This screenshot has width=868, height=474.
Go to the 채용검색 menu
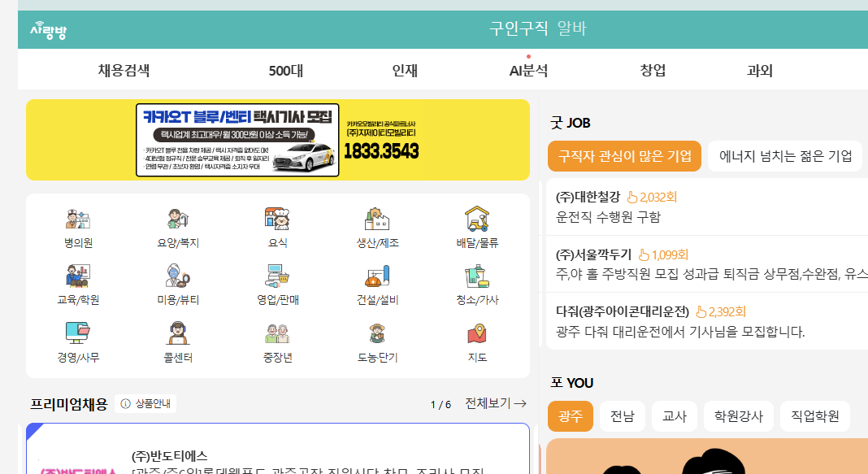tap(124, 70)
